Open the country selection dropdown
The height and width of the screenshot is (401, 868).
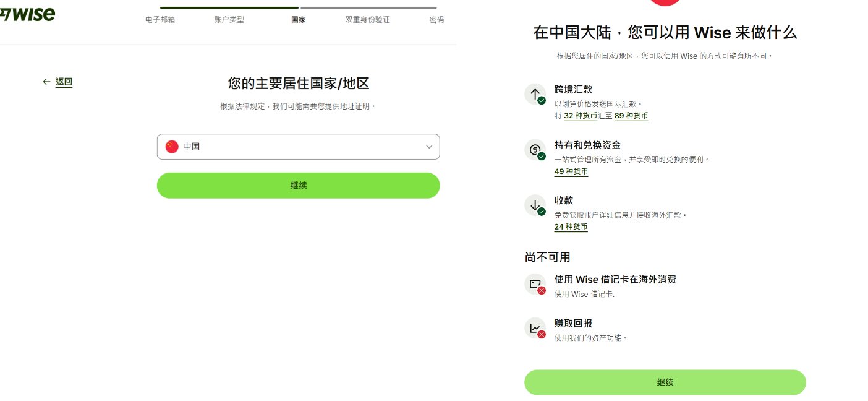299,147
